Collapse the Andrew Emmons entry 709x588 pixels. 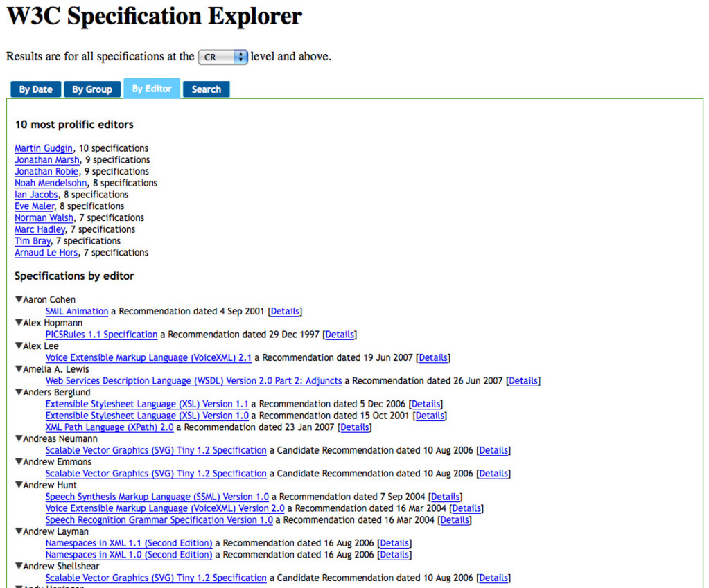tap(19, 461)
